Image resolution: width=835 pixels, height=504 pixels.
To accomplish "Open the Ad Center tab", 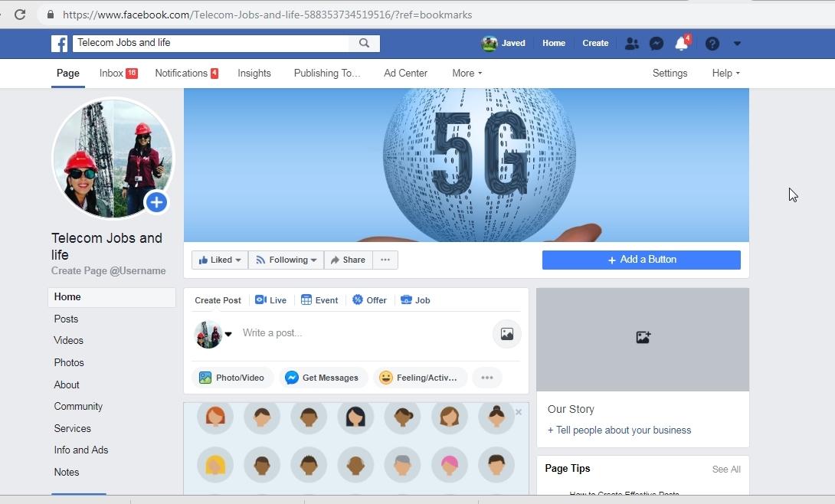I will point(405,74).
